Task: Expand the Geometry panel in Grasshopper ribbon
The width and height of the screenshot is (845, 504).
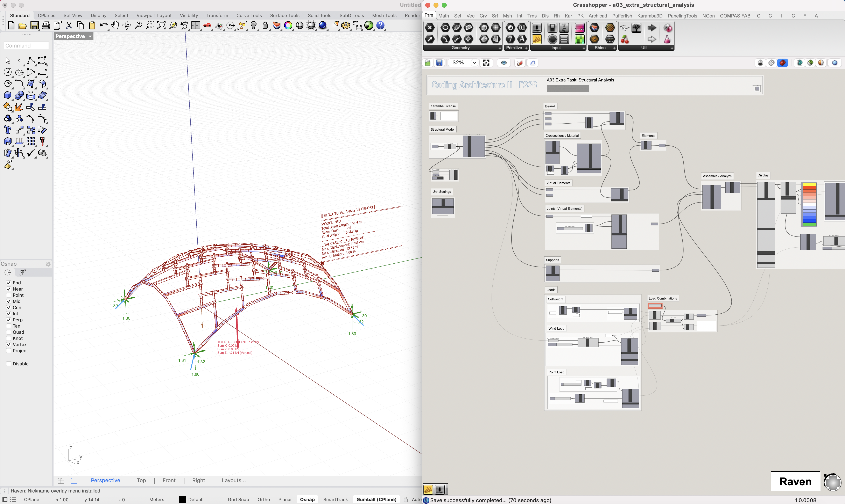Action: click(500, 48)
